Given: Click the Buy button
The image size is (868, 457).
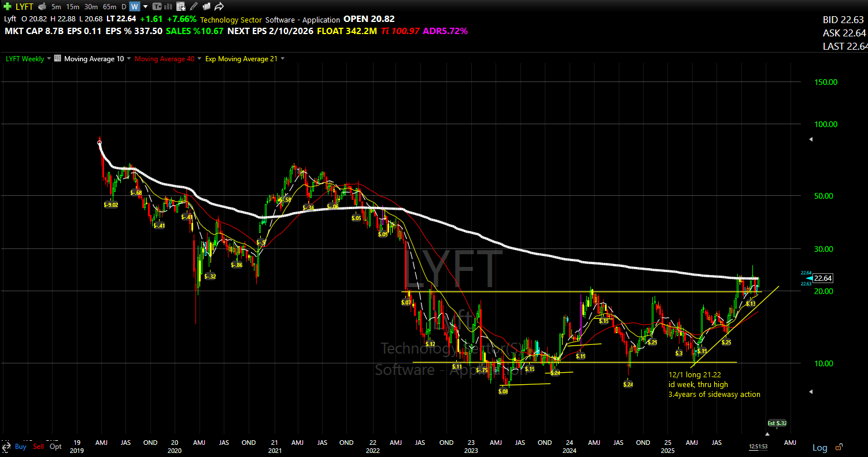Looking at the screenshot, I should (x=20, y=447).
